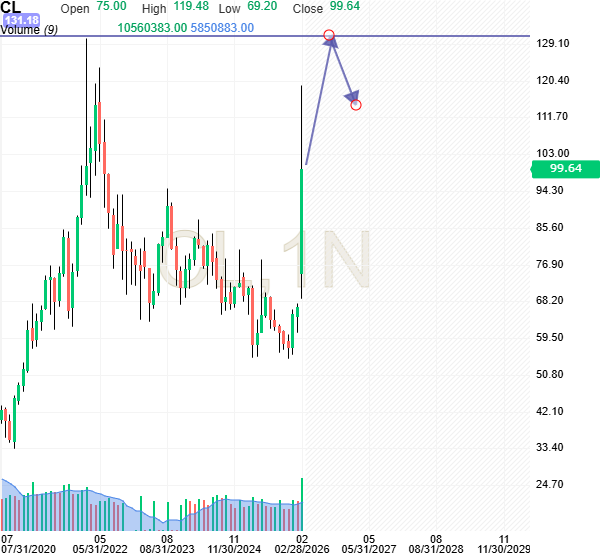
Task: Click the Low value 69.20
Action: 262,7
